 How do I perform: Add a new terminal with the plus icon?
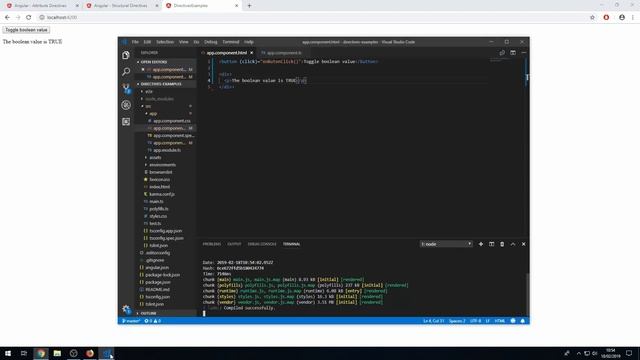[x=481, y=244]
